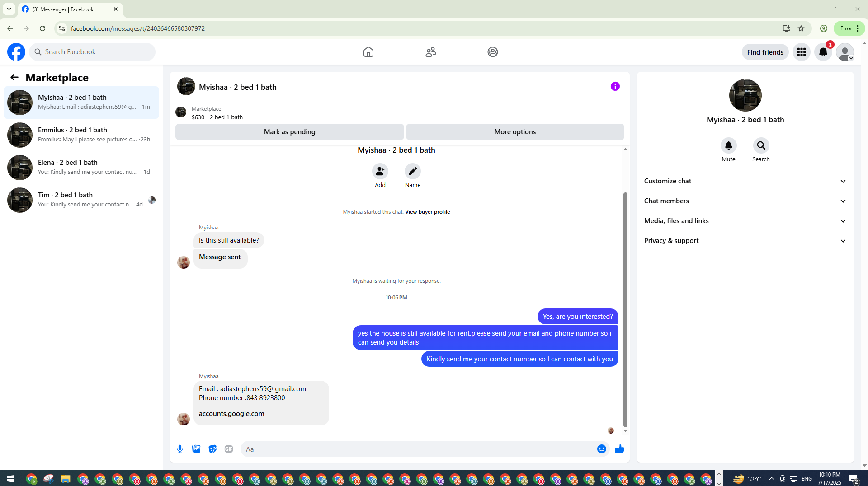The width and height of the screenshot is (868, 486).
Task: Open the notifications bell icon
Action: 823,52
